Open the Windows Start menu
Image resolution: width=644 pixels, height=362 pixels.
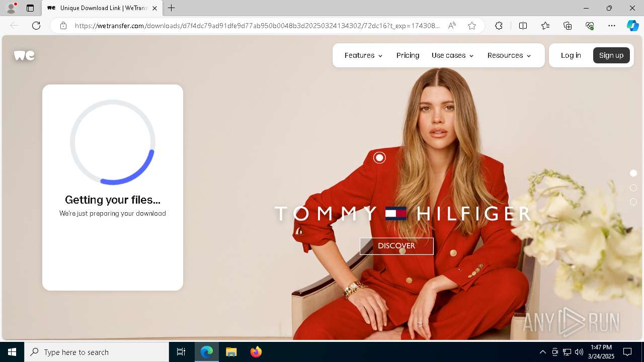12,352
